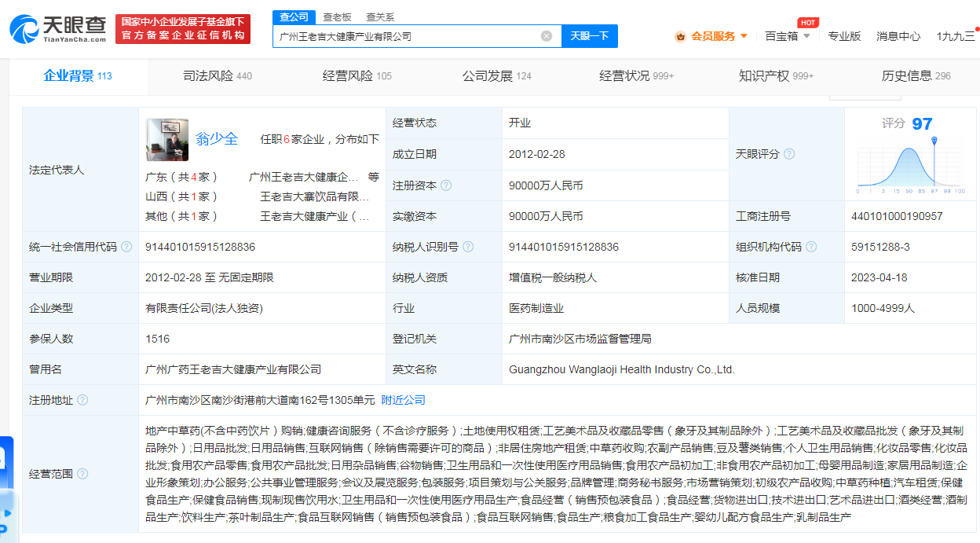This screenshot has width=980, height=543.
Task: Click the 人员规模 value 1000-4999人
Action: 883,308
